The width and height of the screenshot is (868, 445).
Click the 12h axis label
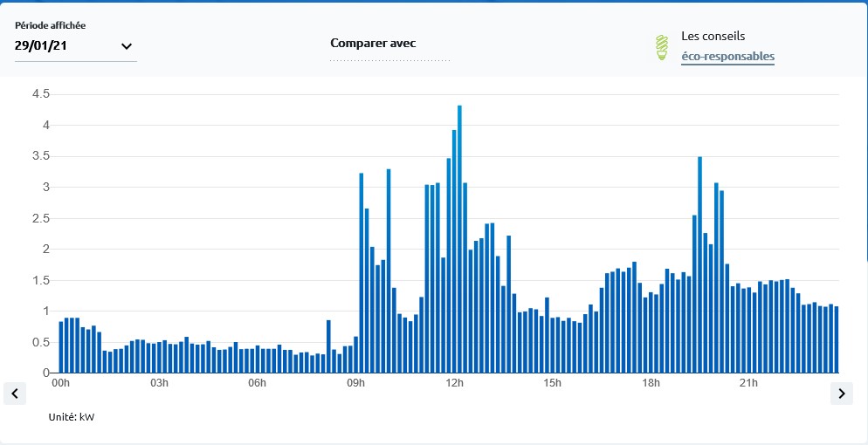pyautogui.click(x=454, y=383)
